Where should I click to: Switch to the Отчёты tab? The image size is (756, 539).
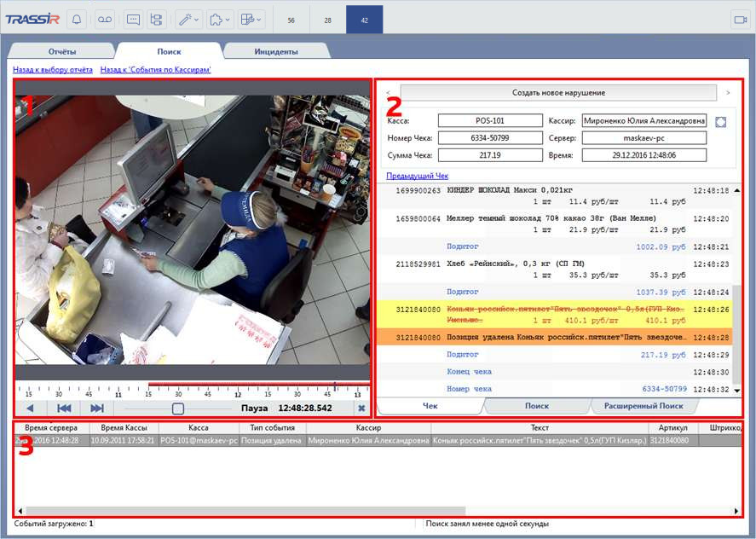(61, 51)
